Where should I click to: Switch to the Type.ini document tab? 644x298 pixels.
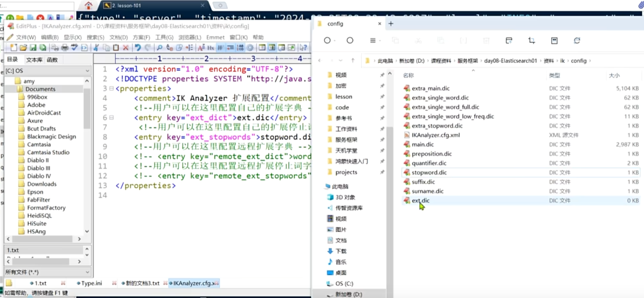pos(92,283)
